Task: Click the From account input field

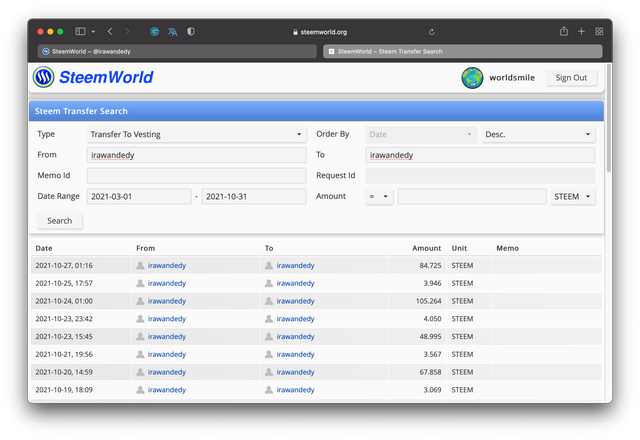Action: tap(196, 155)
